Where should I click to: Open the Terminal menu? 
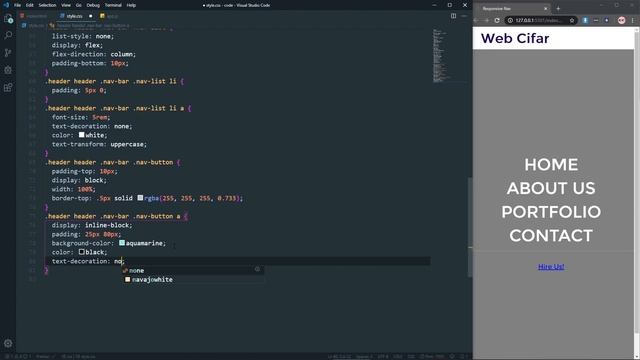113,5
